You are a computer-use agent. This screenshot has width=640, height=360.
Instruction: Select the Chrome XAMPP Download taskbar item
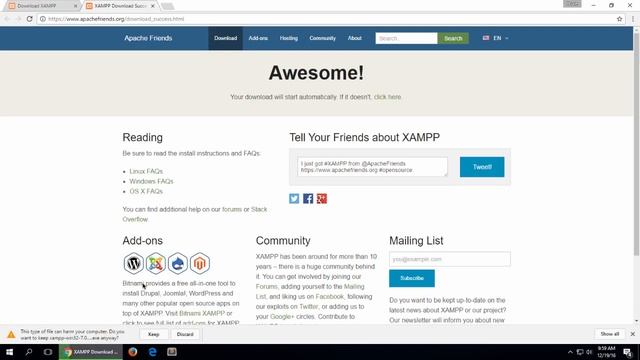91,352
